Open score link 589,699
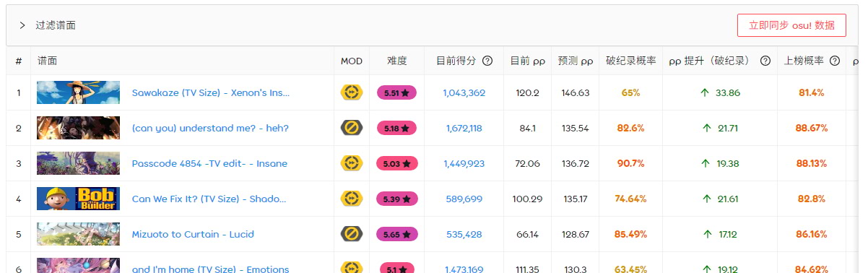This screenshot has width=868, height=273. [464, 199]
